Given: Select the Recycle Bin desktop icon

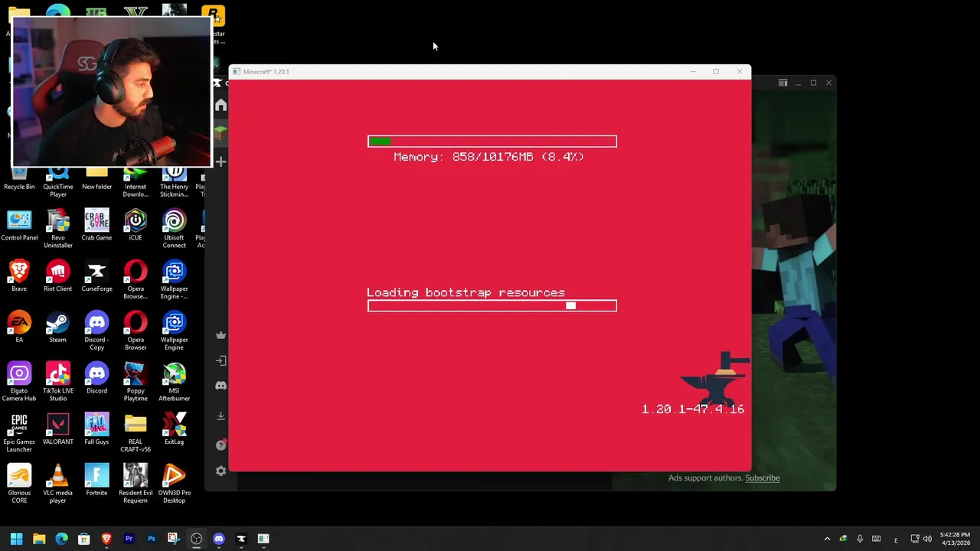Looking at the screenshot, I should [19, 178].
